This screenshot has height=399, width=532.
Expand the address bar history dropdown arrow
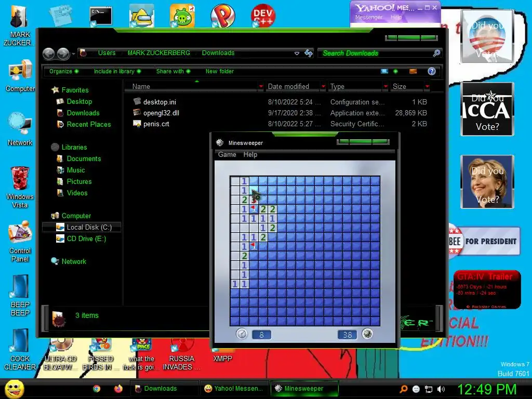pyautogui.click(x=297, y=54)
